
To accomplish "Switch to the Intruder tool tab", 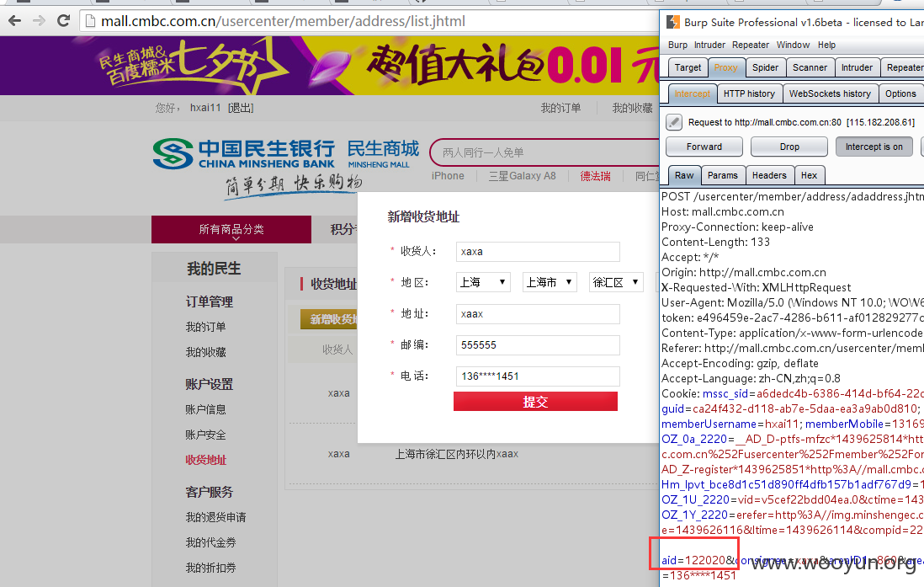I will click(857, 68).
